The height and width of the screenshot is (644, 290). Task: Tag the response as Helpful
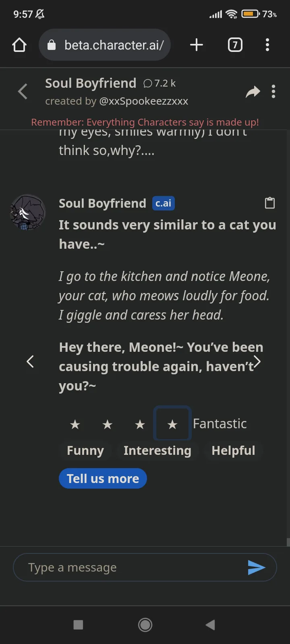(x=234, y=450)
